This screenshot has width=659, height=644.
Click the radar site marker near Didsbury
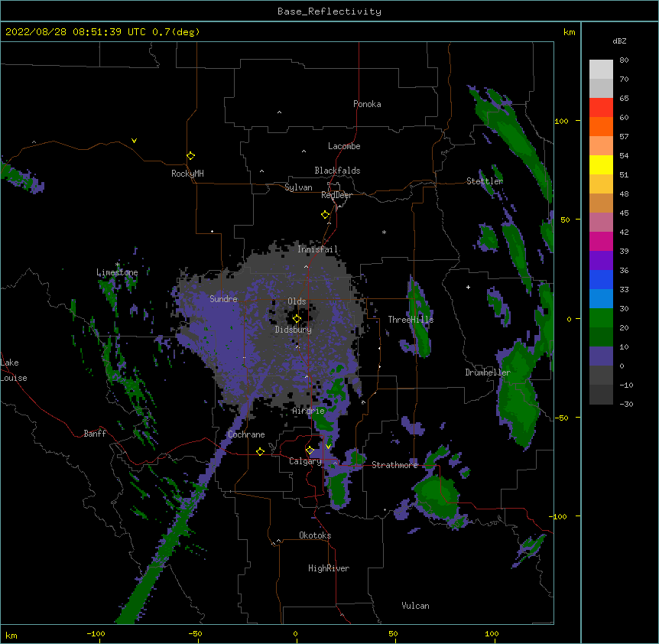point(297,319)
